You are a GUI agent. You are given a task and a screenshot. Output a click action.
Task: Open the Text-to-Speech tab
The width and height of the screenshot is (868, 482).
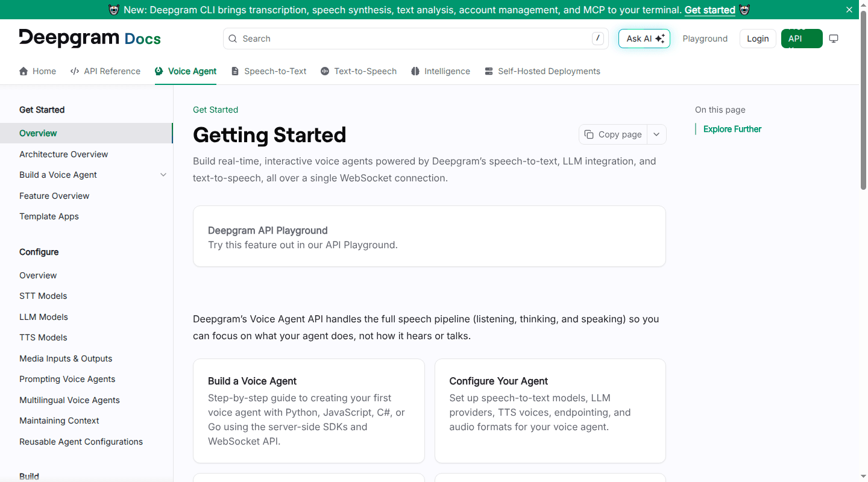(359, 71)
